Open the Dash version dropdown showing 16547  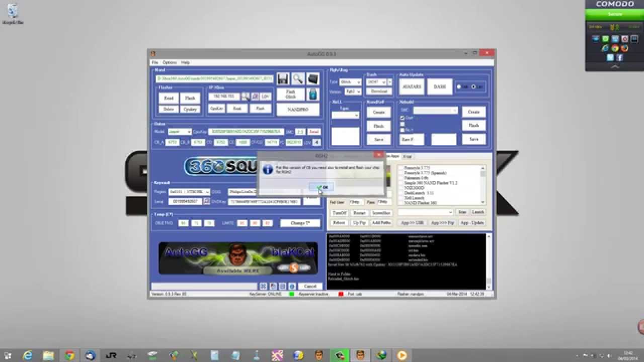click(x=376, y=82)
